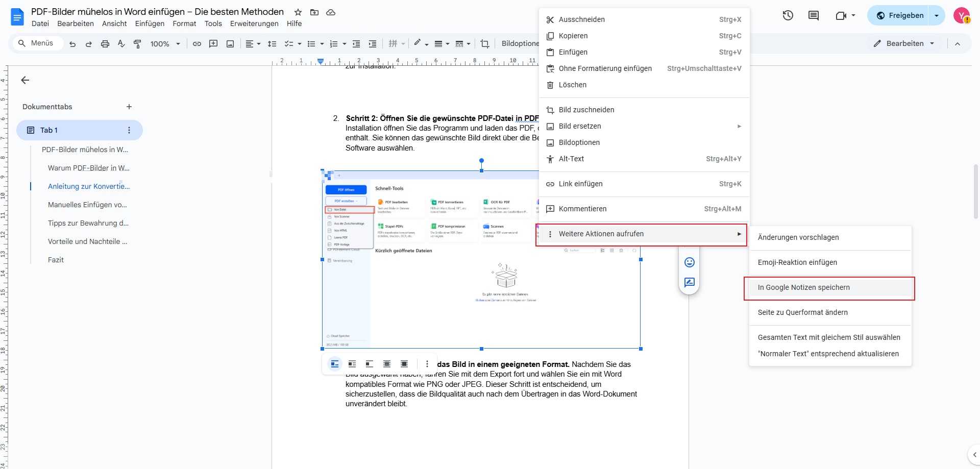The image size is (980, 469).
Task: Open the comments history icon
Action: [x=814, y=16]
